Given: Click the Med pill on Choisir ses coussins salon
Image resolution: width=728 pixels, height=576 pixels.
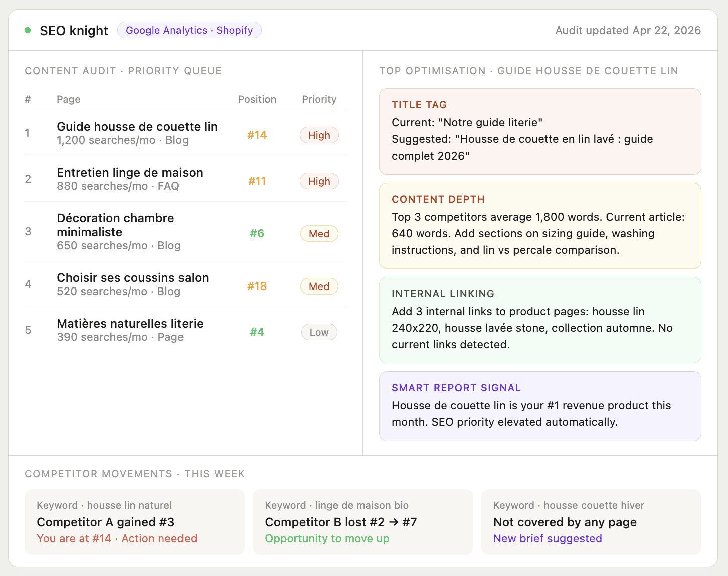Looking at the screenshot, I should [x=319, y=286].
